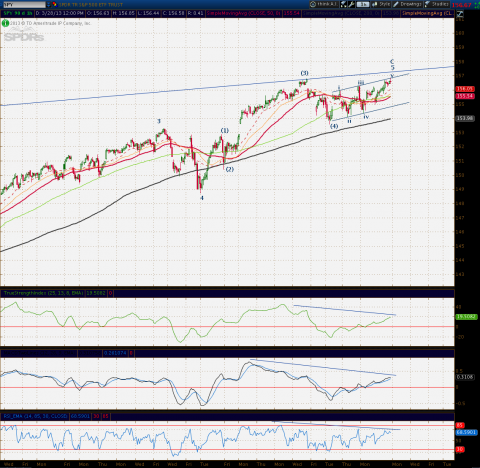Click the TrueStrengthIndex (25, 13, 8, EMA) study header
The width and height of the screenshot is (480, 468).
43,293
